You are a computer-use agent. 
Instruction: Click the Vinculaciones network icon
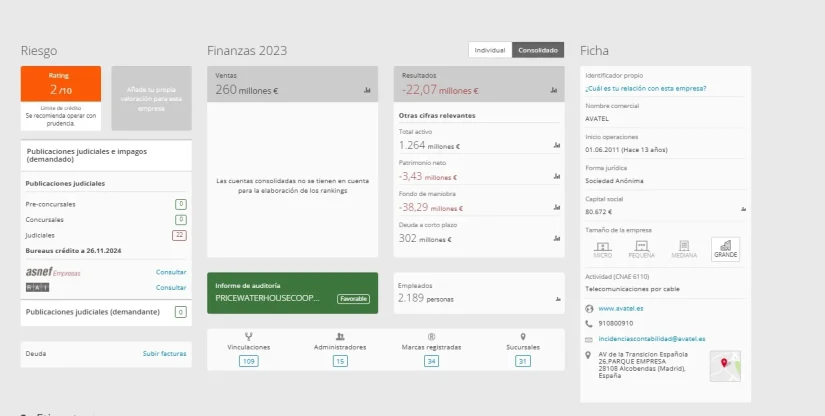pos(248,337)
